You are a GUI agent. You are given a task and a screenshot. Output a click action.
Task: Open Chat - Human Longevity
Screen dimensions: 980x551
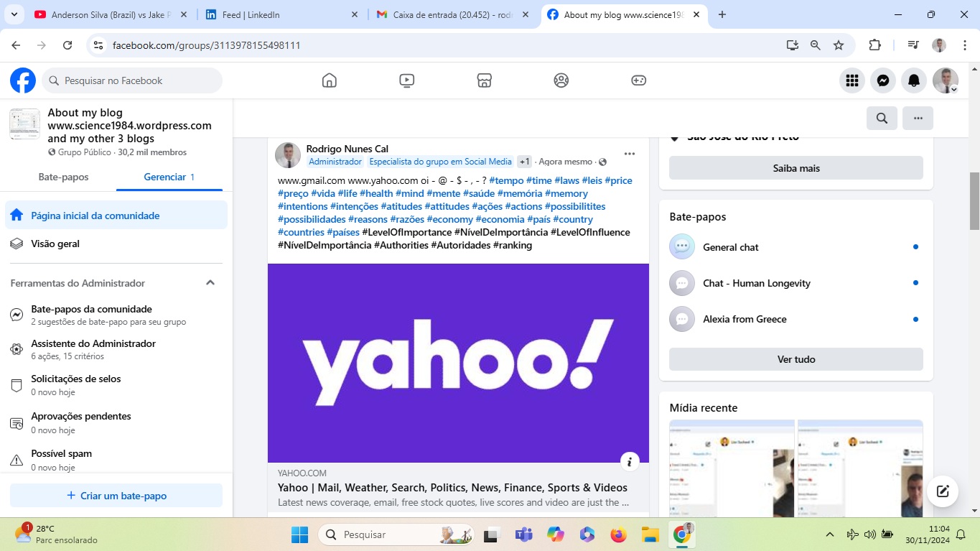(796, 283)
